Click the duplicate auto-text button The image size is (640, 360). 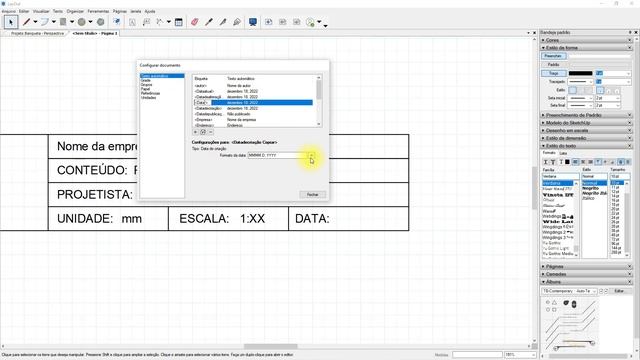(x=203, y=132)
